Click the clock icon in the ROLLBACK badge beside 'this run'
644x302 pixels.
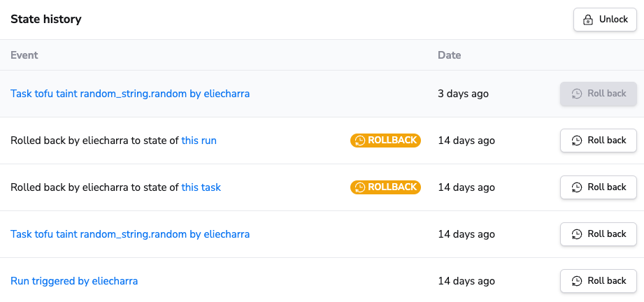coord(360,141)
